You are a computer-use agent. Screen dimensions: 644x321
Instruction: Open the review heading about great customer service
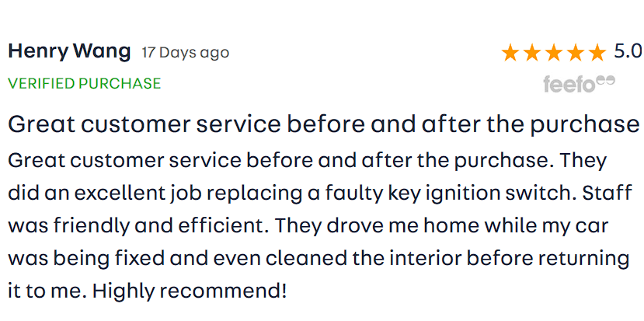[x=323, y=124]
